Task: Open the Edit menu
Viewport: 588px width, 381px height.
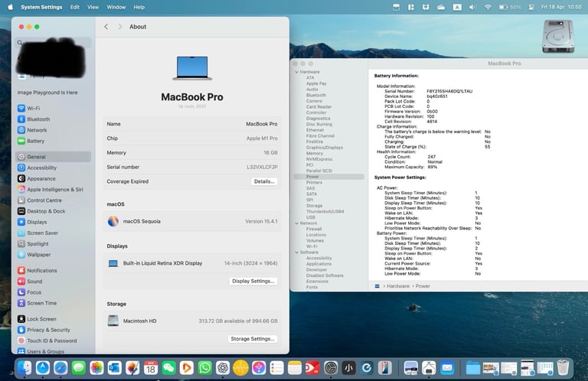Action: pyautogui.click(x=74, y=7)
